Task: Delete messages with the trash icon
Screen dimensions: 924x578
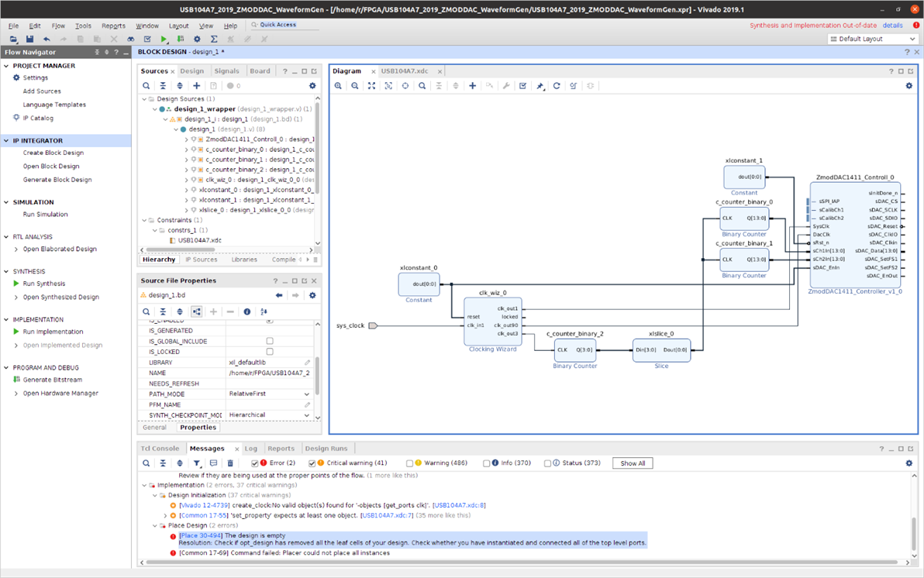Action: [230, 463]
